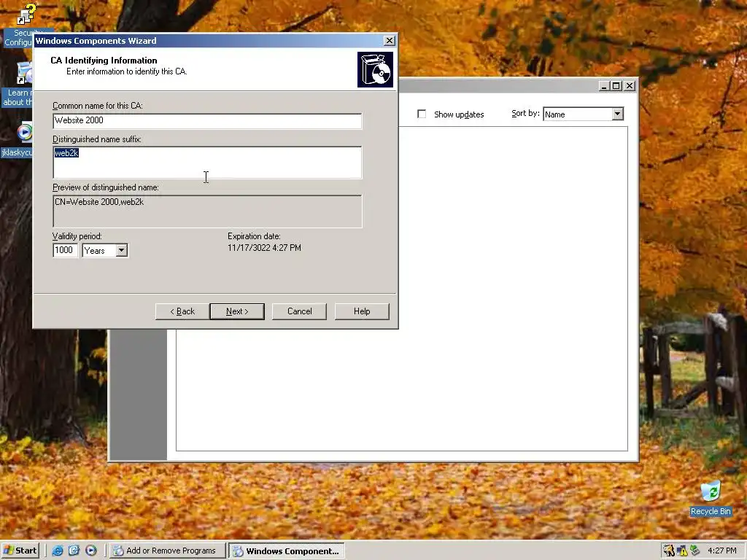Screen dimensions: 747x560
Task: Proceed with the Next button
Action: pyautogui.click(x=237, y=311)
